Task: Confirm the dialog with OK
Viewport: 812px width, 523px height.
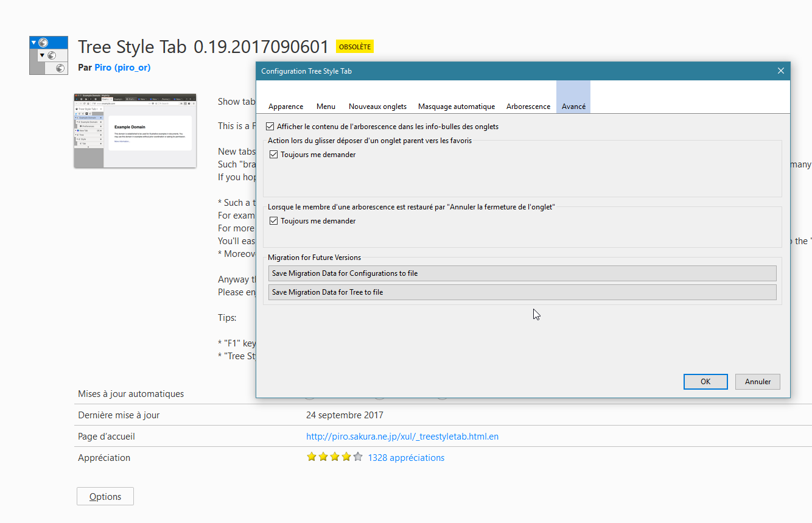Action: coord(705,382)
